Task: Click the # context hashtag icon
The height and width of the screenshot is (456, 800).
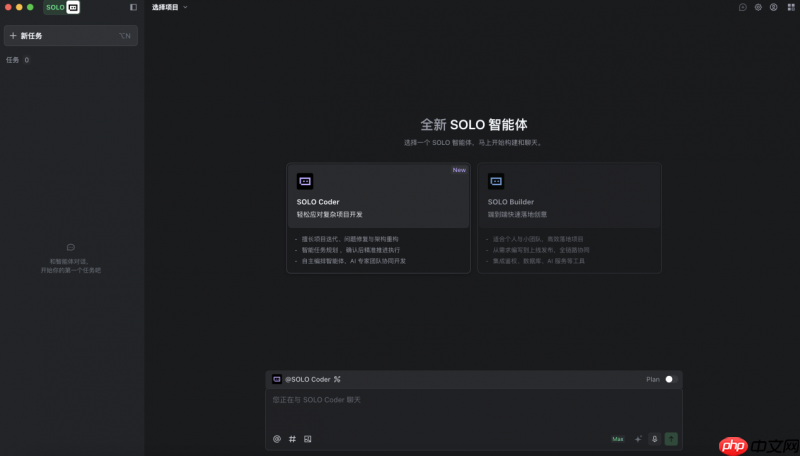Action: point(292,439)
